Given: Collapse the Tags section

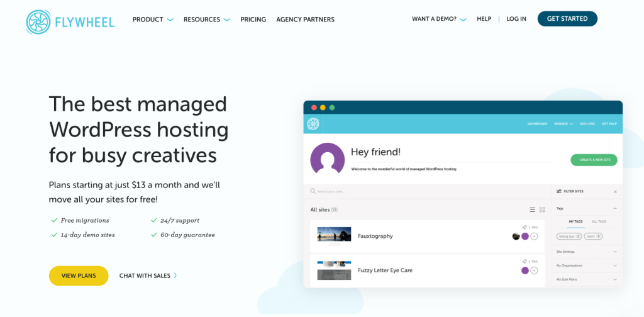Looking at the screenshot, I should coord(615,209).
